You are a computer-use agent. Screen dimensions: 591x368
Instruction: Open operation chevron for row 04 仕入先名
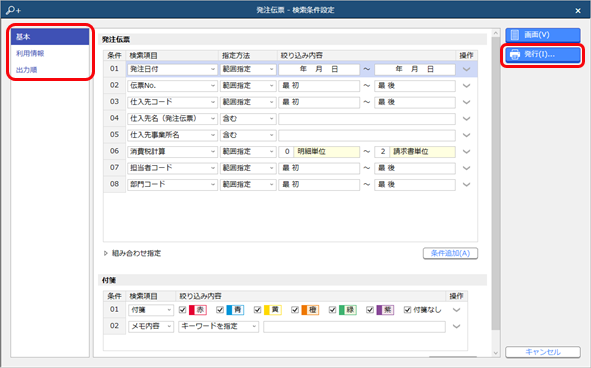pos(466,119)
